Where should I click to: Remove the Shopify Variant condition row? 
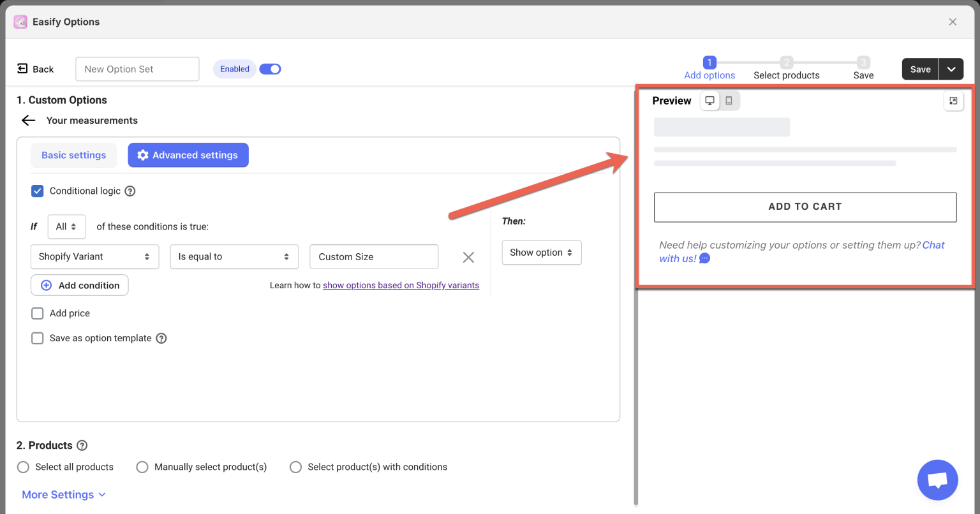pos(468,257)
